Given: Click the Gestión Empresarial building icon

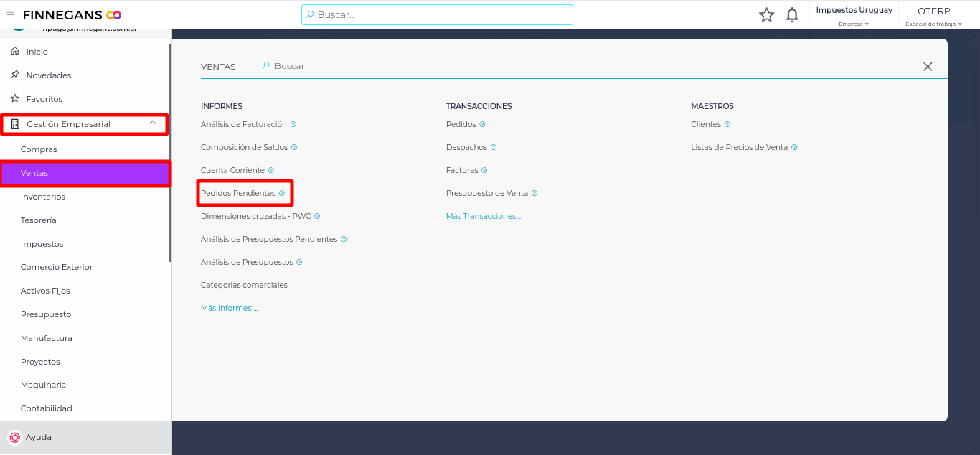Looking at the screenshot, I should pyautogui.click(x=15, y=124).
